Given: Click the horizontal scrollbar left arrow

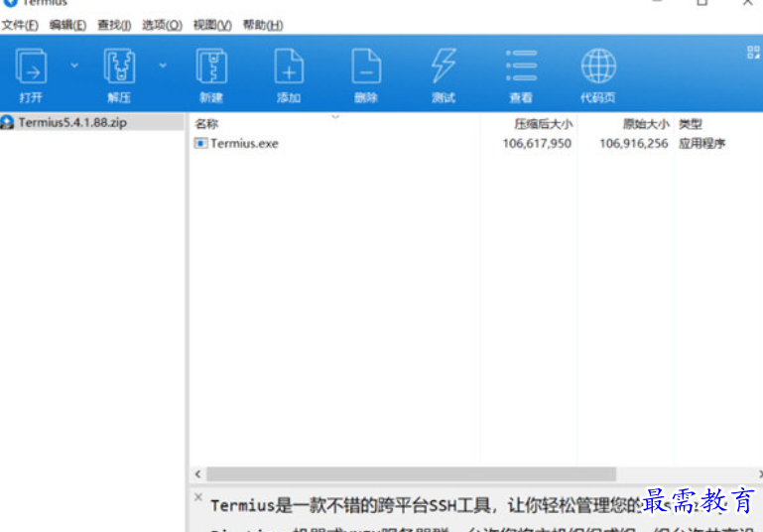Looking at the screenshot, I should 197,474.
